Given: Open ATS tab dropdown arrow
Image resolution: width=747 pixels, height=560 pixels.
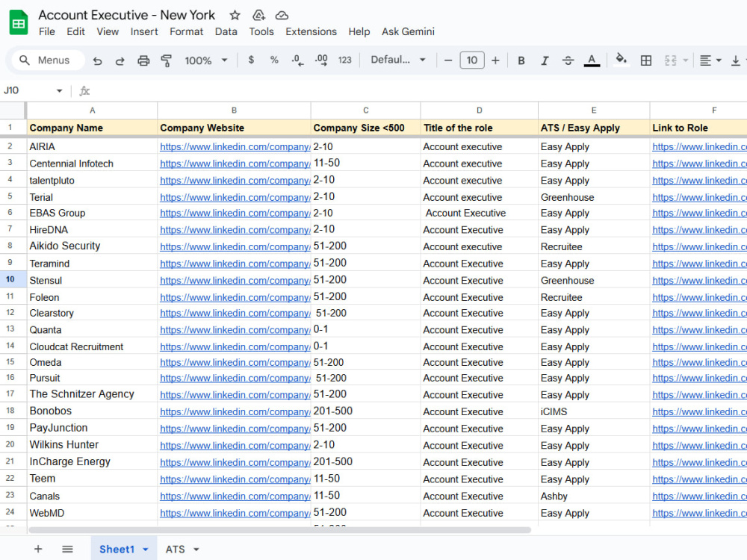Looking at the screenshot, I should click(196, 550).
